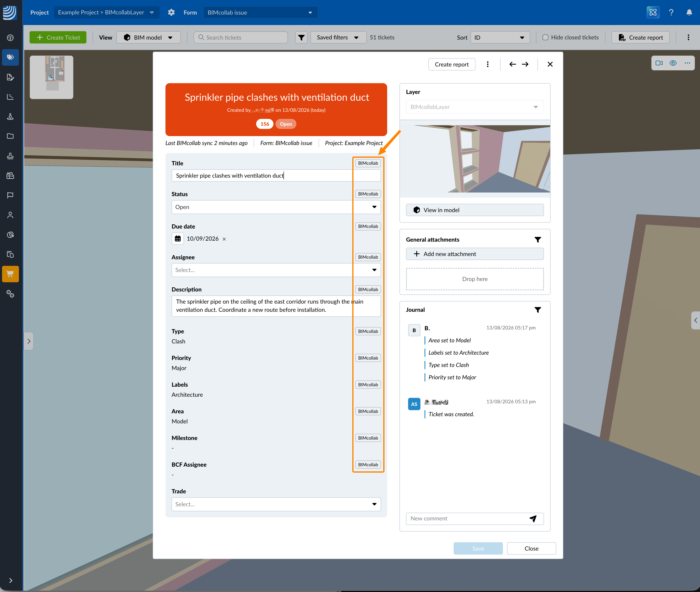This screenshot has height=592, width=700.
Task: Filter the Journal entries
Action: pyautogui.click(x=537, y=310)
